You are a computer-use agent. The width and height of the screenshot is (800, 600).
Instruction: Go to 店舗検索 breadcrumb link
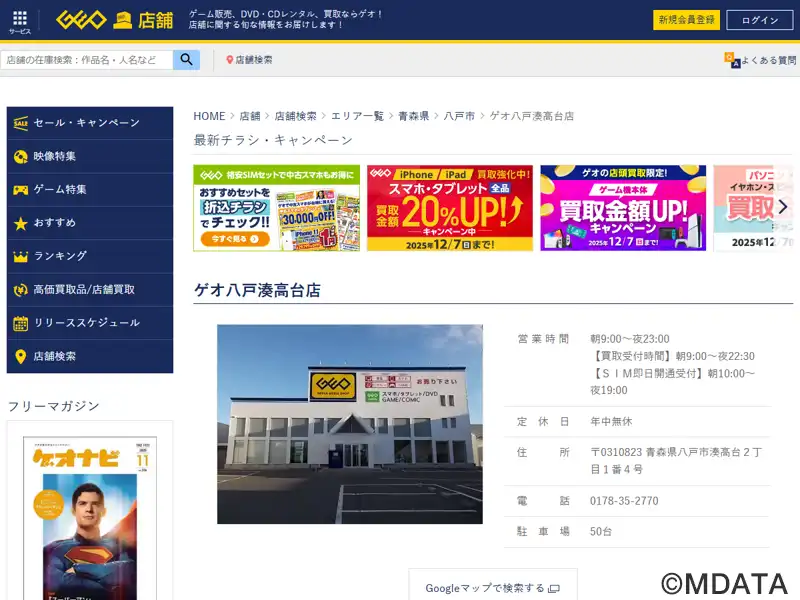tap(295, 116)
